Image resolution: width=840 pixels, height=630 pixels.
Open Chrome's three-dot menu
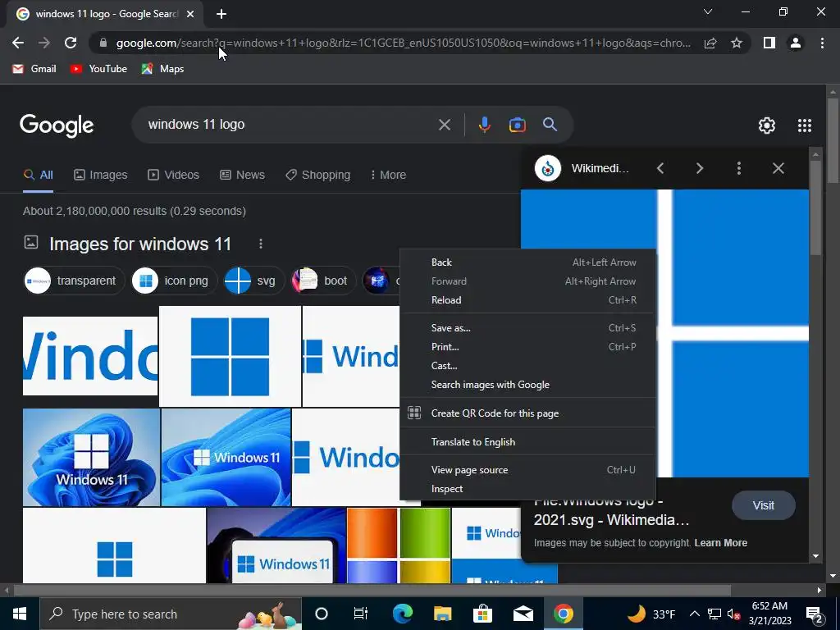(822, 43)
